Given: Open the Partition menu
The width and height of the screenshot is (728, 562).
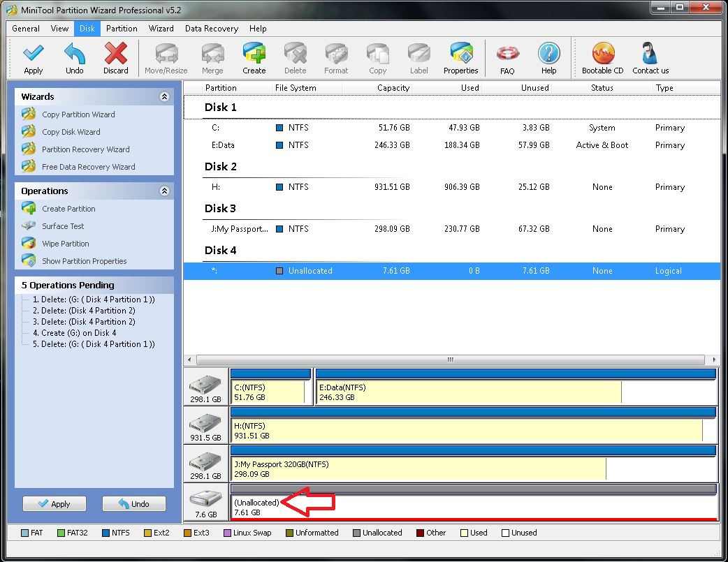Looking at the screenshot, I should (x=122, y=29).
